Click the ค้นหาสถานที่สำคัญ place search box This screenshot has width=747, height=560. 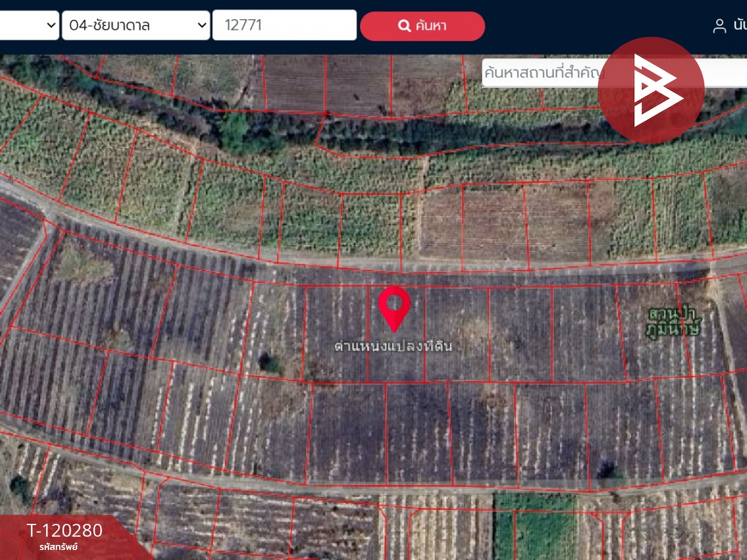(x=540, y=73)
